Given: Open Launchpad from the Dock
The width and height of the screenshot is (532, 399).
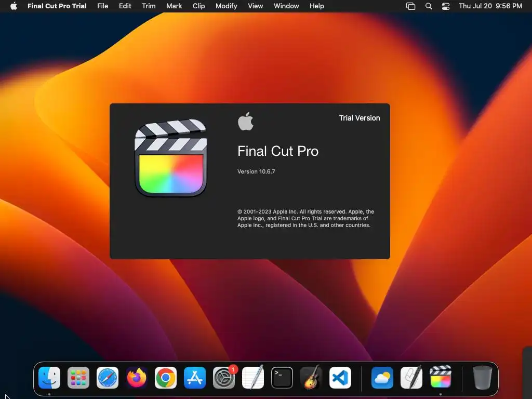Looking at the screenshot, I should (78, 378).
